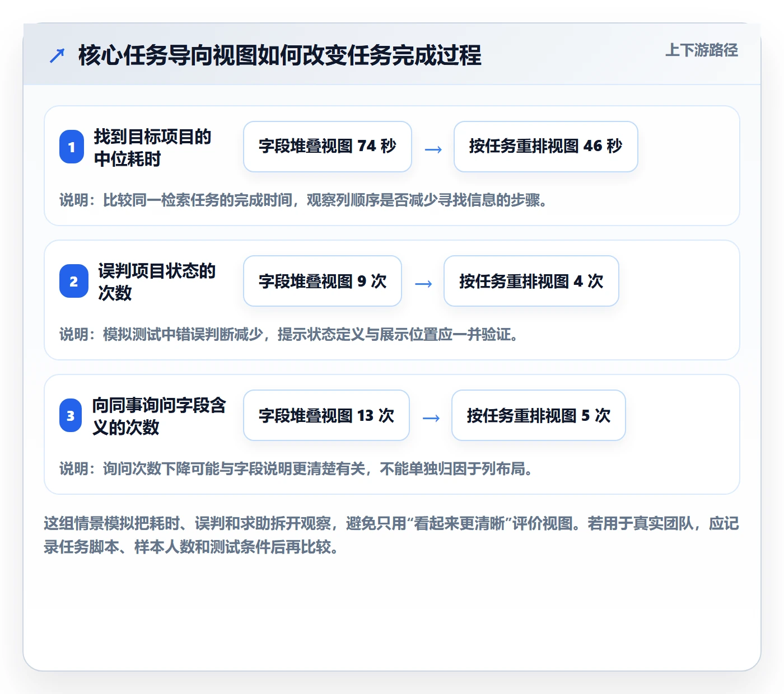The image size is (784, 694).
Task: Click the heading 误判项目状态的次数
Action: click(x=157, y=282)
